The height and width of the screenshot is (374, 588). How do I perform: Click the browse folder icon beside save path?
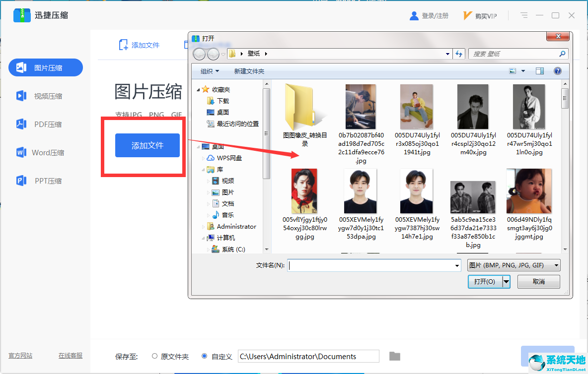click(394, 357)
